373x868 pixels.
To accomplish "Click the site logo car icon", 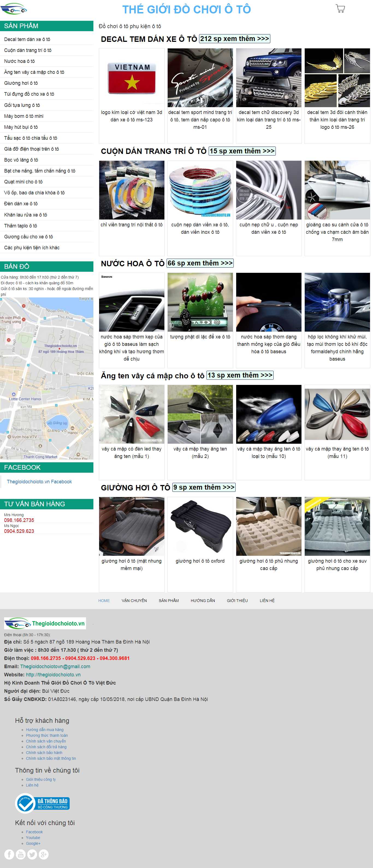I will click(x=13, y=9).
